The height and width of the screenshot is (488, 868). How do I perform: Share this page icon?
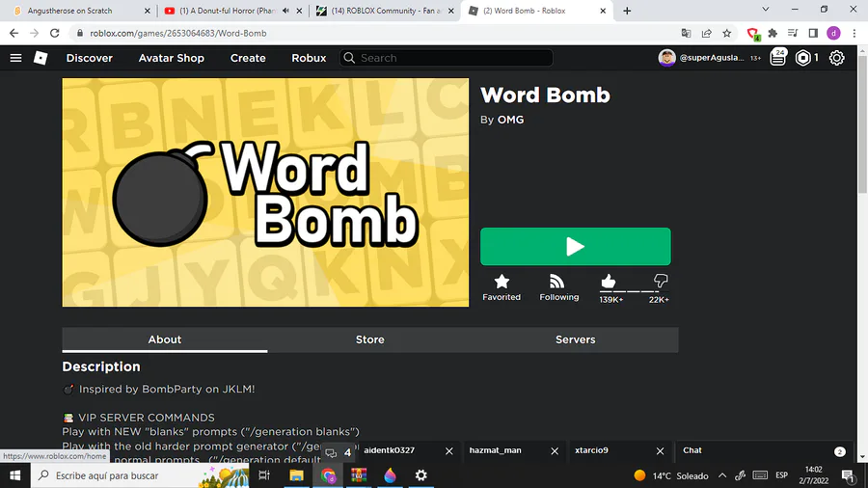(706, 33)
